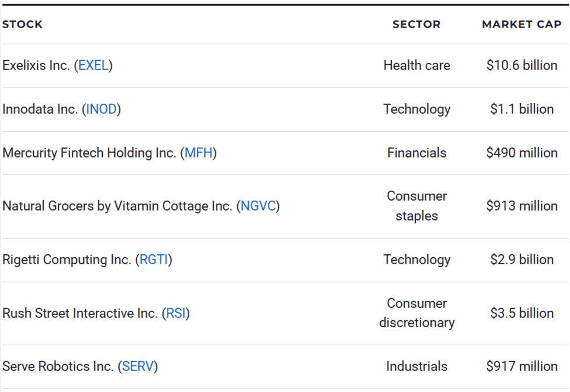Click the RGTI ticker link

(154, 260)
